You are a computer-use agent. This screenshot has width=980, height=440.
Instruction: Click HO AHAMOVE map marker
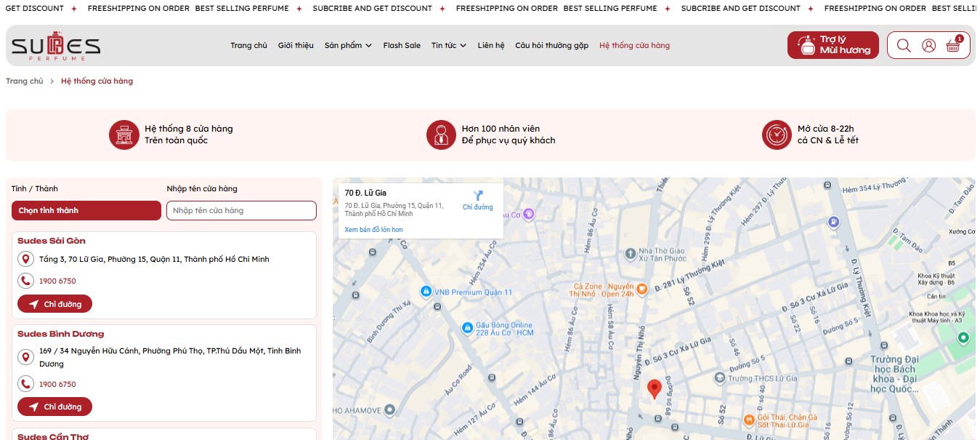click(389, 410)
